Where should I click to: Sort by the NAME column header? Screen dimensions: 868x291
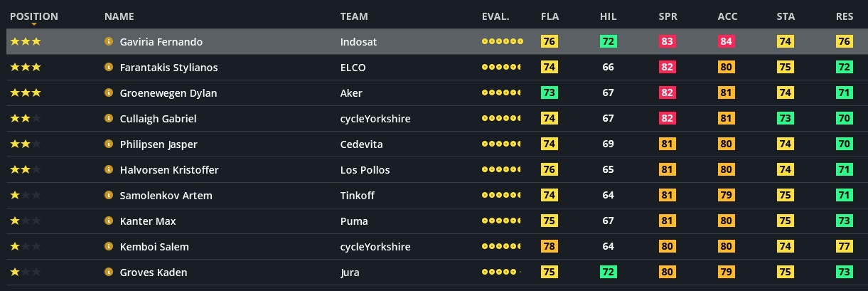pyautogui.click(x=119, y=16)
